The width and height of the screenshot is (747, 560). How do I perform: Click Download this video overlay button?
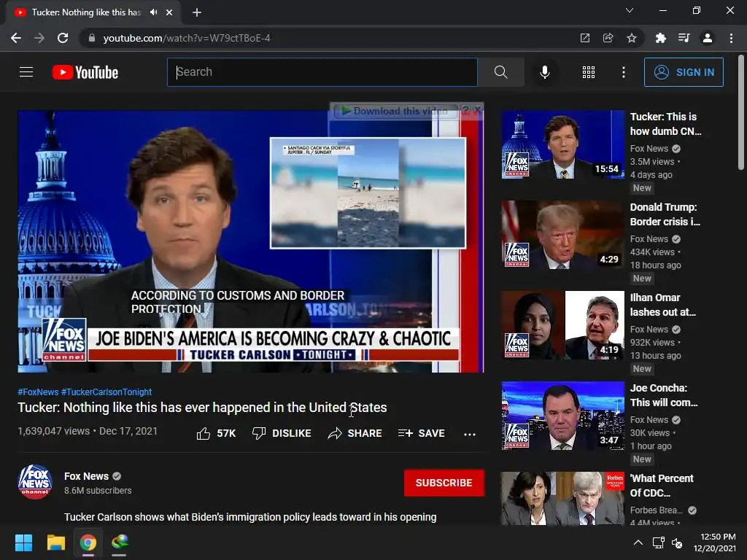tap(395, 111)
